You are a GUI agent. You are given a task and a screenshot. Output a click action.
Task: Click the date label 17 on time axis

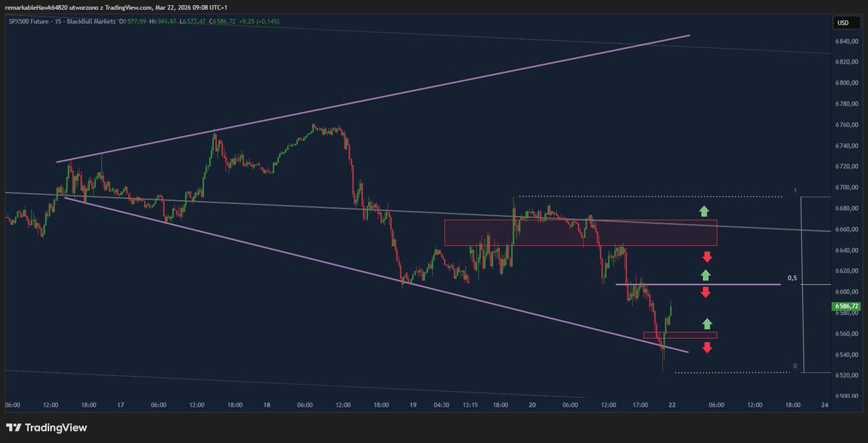tap(122, 405)
